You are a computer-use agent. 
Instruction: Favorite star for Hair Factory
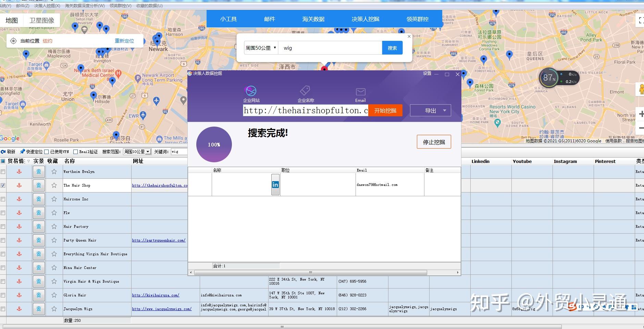coord(54,226)
